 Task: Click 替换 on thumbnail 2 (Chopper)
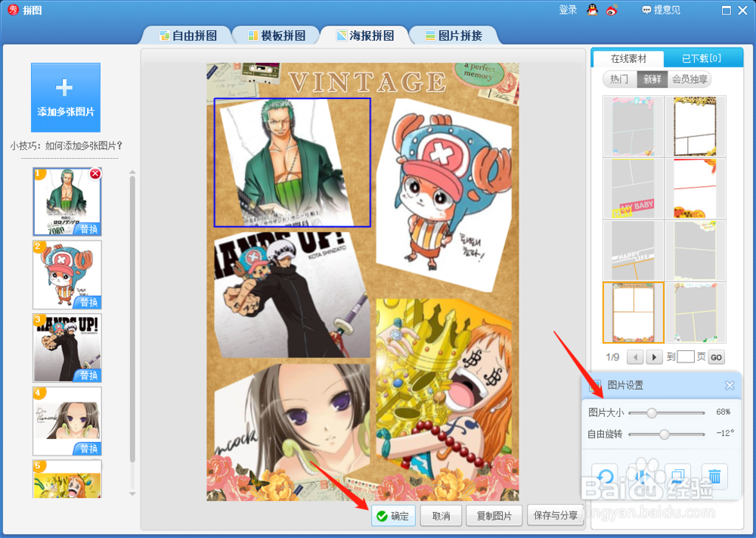pos(88,303)
